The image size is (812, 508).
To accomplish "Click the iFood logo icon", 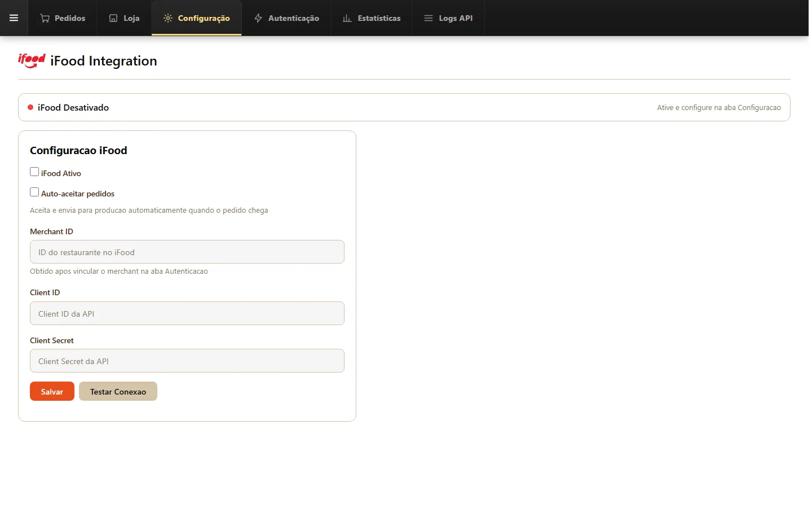I will [32, 60].
